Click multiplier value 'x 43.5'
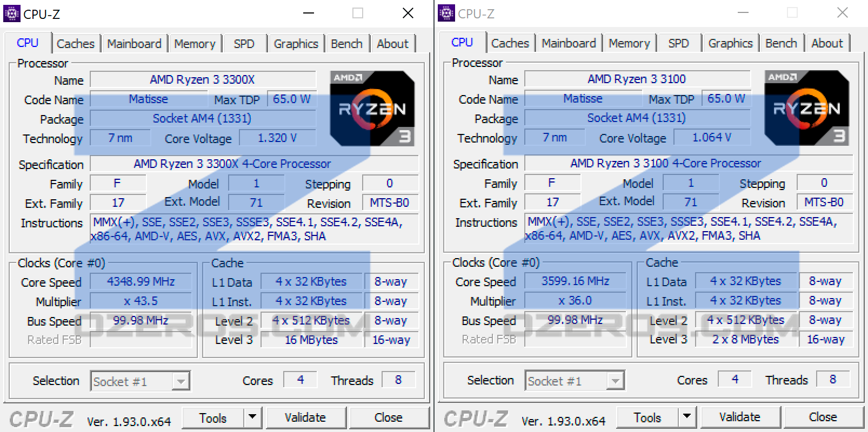Viewport: 868px width, 432px height. click(x=141, y=301)
